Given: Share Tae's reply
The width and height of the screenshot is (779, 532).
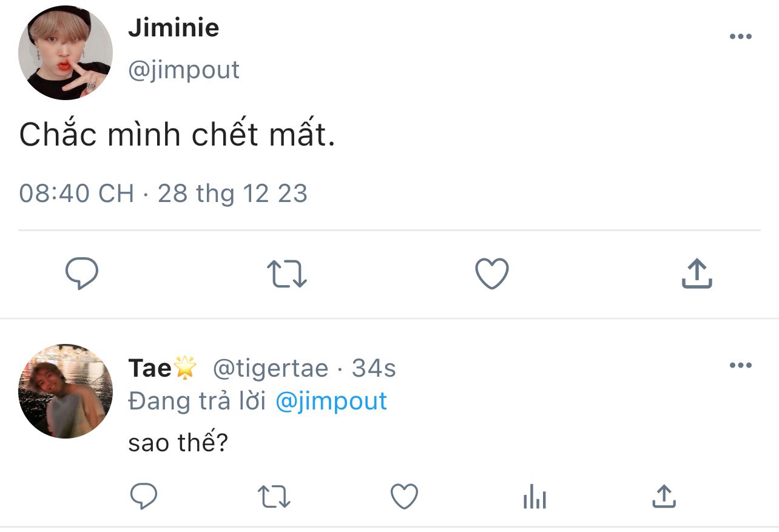Looking at the screenshot, I should (x=664, y=497).
